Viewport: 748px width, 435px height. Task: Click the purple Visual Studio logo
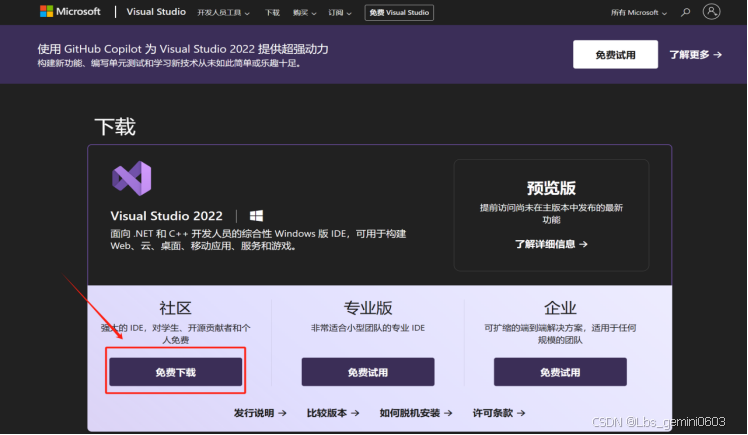click(132, 178)
